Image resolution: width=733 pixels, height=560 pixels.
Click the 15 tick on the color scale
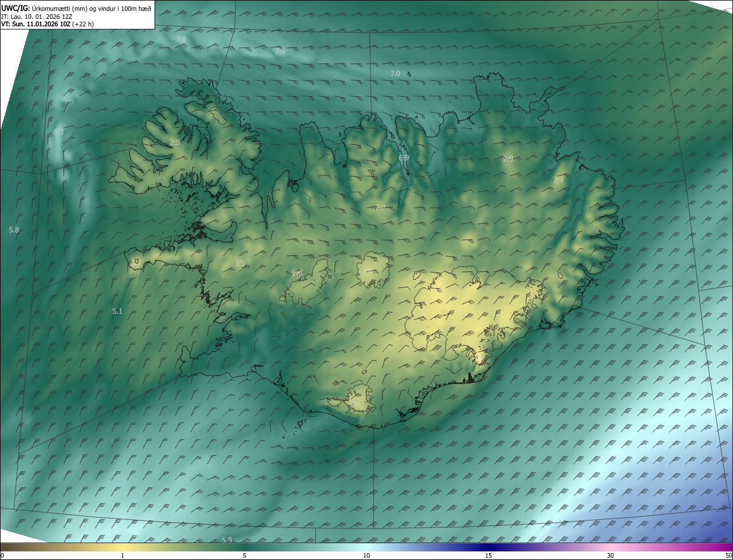point(488,555)
